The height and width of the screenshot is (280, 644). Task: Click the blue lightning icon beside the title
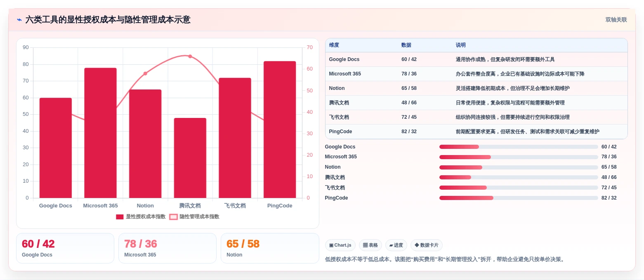(x=19, y=20)
